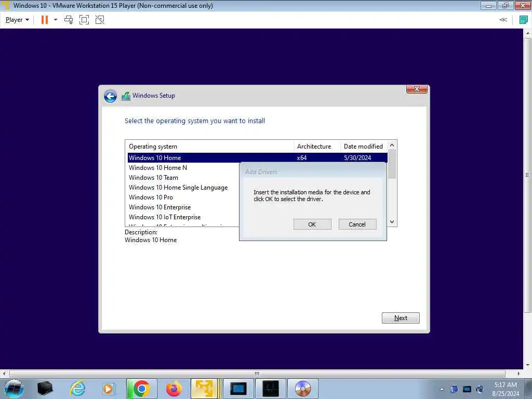Open network tray icon
This screenshot has width=532, height=399.
(x=467, y=389)
